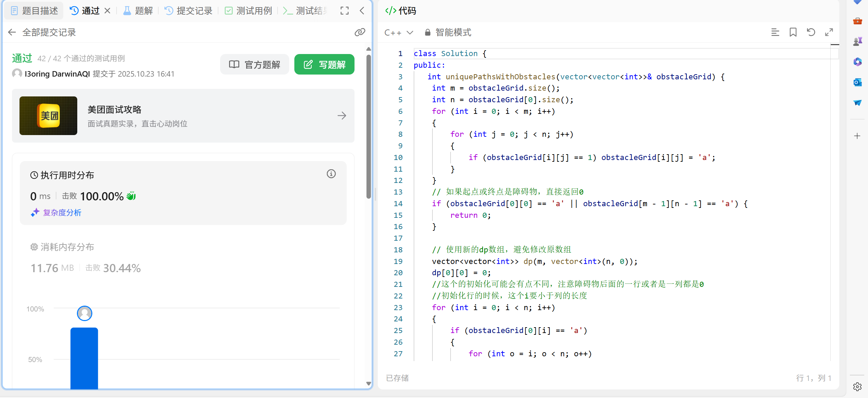Click the fullscreen icon in tab bar
Image resolution: width=868 pixels, height=398 pixels.
[345, 11]
